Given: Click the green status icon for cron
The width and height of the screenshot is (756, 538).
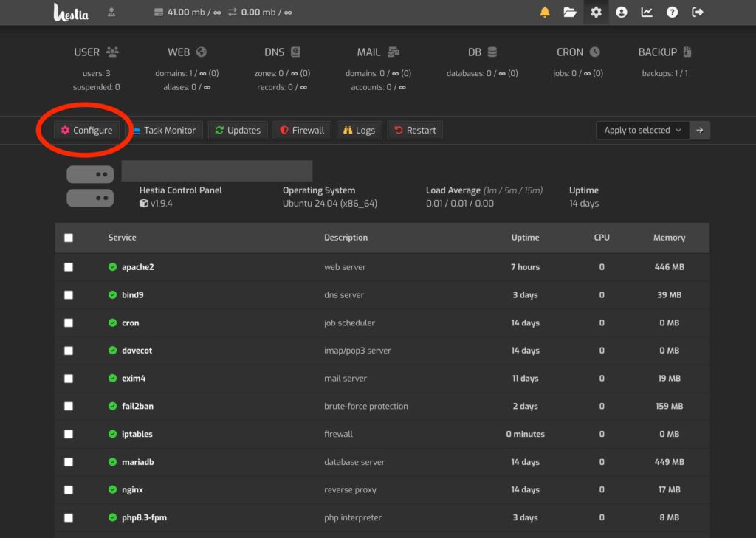Looking at the screenshot, I should 112,323.
